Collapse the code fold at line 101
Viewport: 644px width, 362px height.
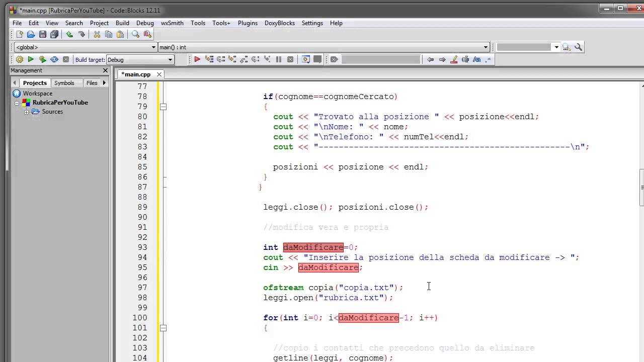(x=163, y=328)
